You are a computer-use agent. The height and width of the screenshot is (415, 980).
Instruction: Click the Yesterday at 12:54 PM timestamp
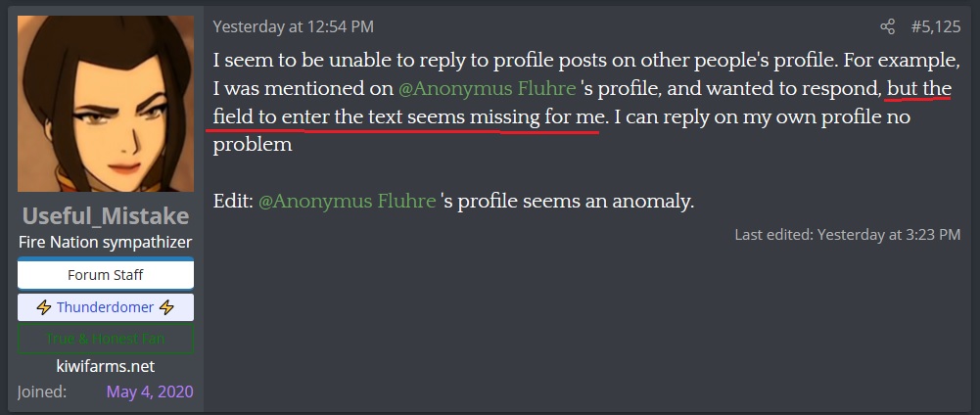(293, 26)
